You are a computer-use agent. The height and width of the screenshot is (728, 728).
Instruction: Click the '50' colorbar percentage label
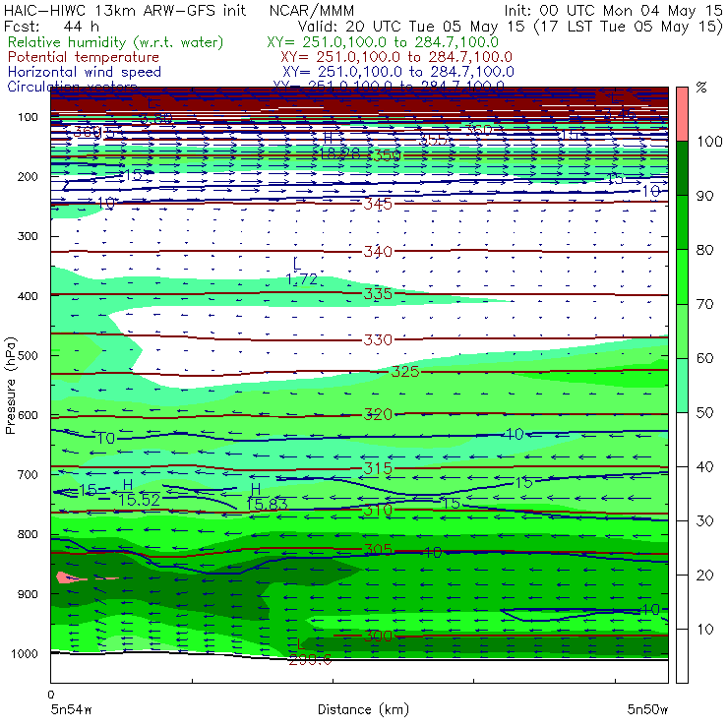point(704,413)
